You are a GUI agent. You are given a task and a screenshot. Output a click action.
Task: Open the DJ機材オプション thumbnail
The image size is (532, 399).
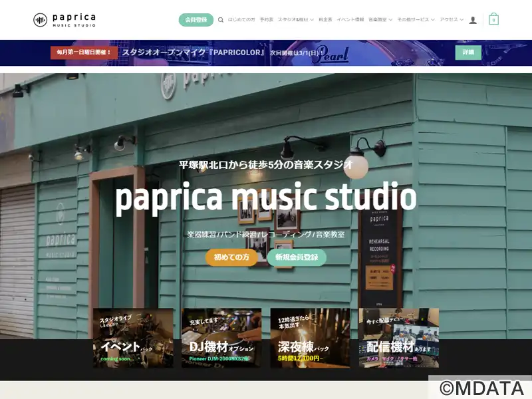tap(221, 338)
